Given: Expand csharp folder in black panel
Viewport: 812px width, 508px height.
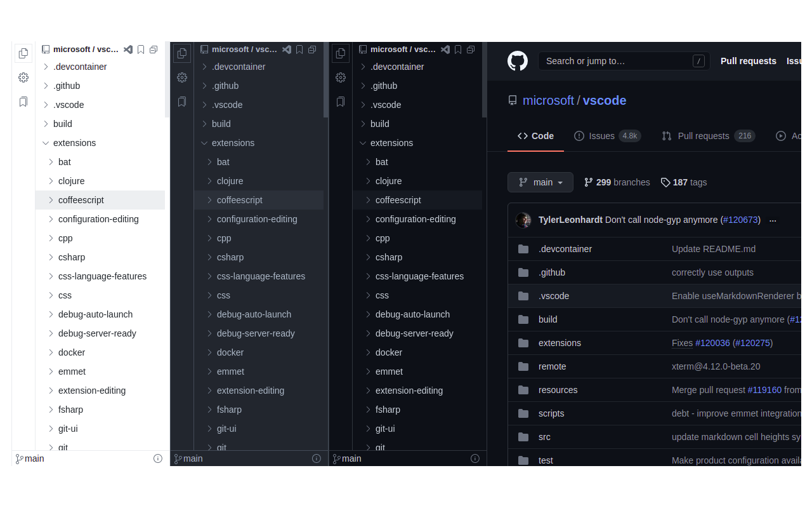Looking at the screenshot, I should coord(368,257).
